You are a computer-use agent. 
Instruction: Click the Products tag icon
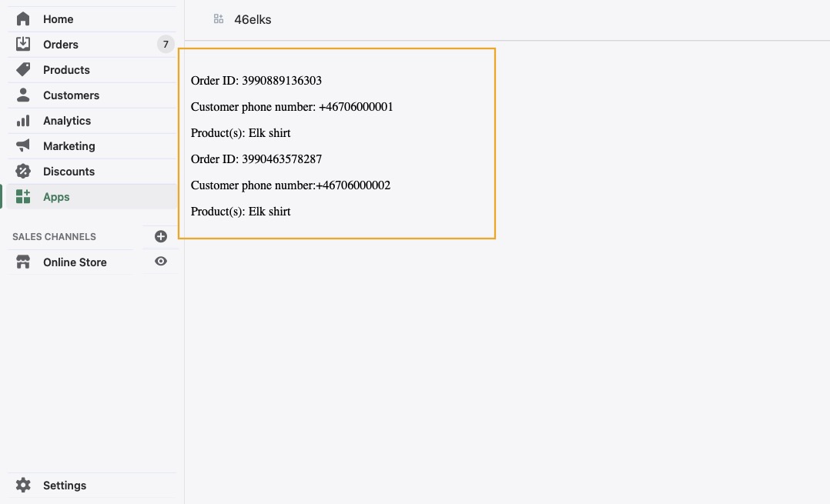click(23, 70)
